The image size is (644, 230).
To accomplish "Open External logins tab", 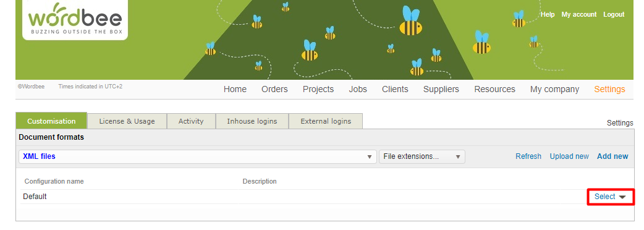I will 326,121.
